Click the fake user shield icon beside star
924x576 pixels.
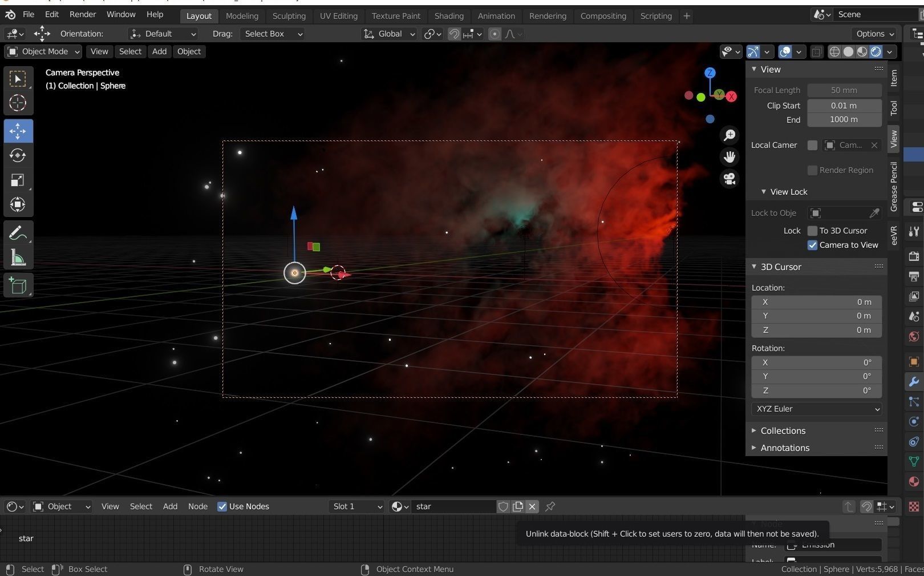503,506
